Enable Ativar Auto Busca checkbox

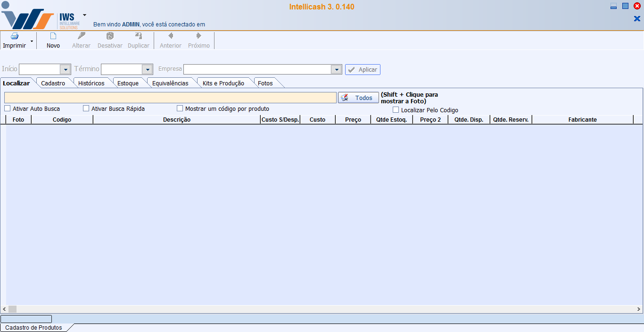[x=8, y=108]
